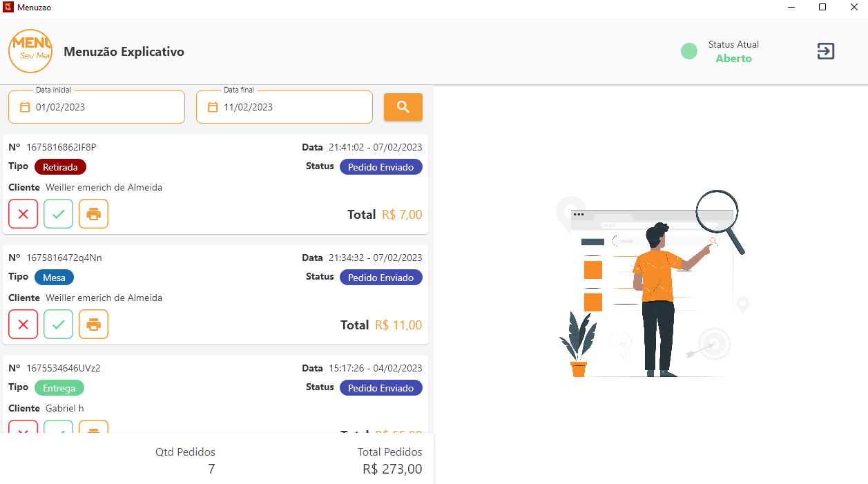Open calendar icon in Data final field
Viewport: 868px width, 484px height.
coord(213,107)
